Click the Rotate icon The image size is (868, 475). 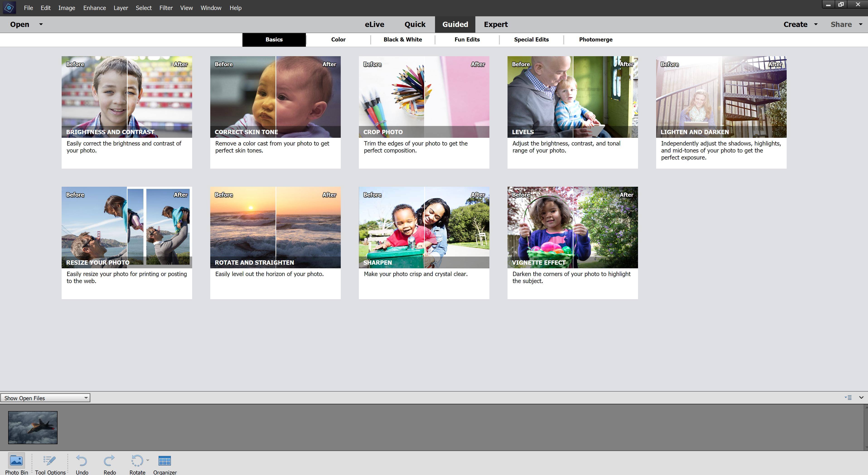(137, 460)
